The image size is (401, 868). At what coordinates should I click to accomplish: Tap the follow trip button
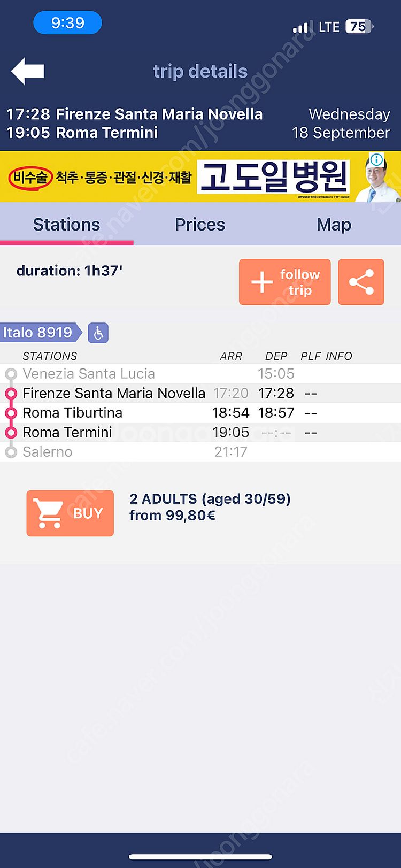[x=284, y=282]
